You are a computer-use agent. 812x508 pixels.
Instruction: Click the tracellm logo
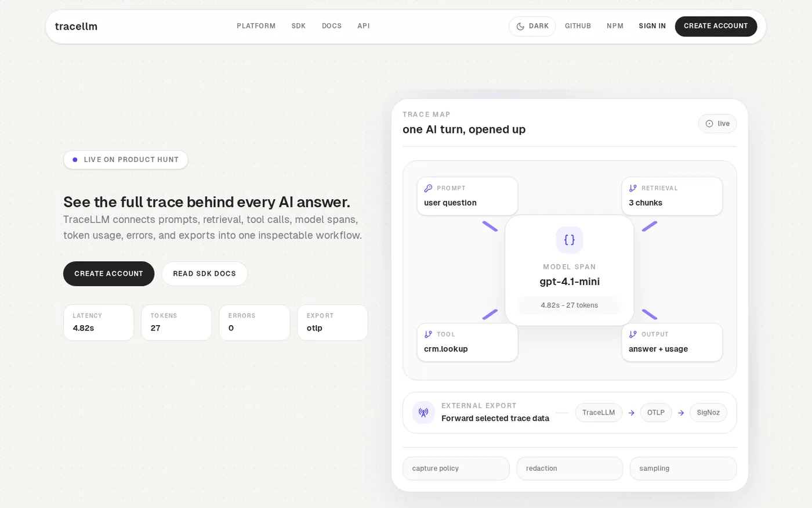pyautogui.click(x=76, y=26)
